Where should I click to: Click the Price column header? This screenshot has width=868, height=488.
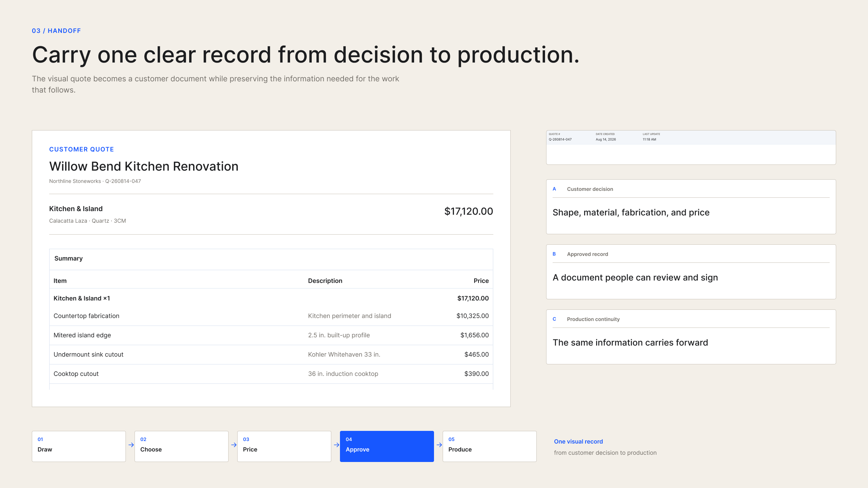(481, 281)
